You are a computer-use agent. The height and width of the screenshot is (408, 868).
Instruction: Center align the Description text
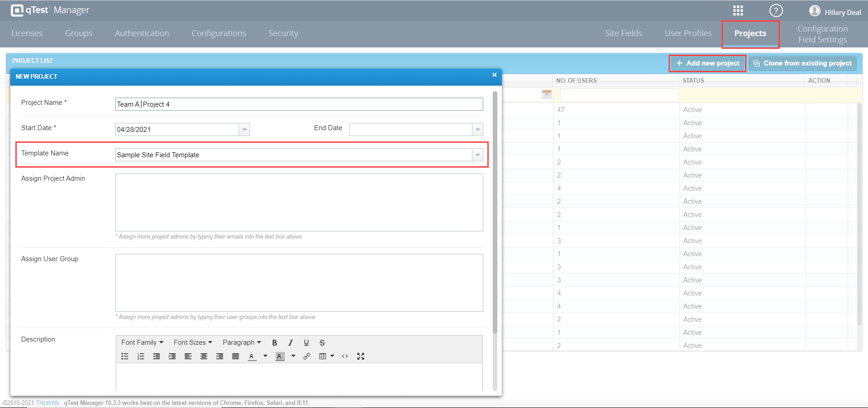coord(204,356)
